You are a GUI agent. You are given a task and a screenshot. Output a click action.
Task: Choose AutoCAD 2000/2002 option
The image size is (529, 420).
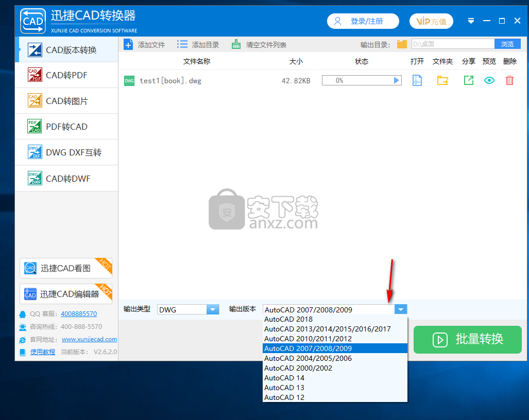[x=335, y=368]
